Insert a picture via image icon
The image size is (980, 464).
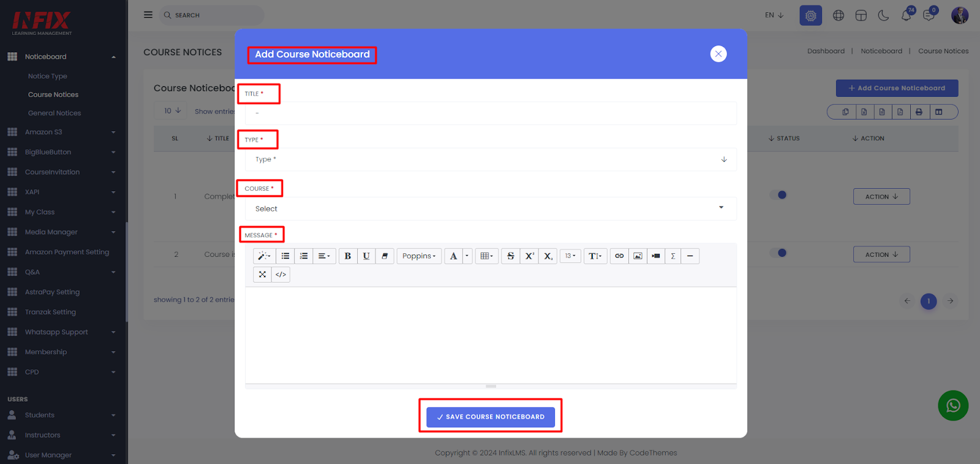click(638, 256)
